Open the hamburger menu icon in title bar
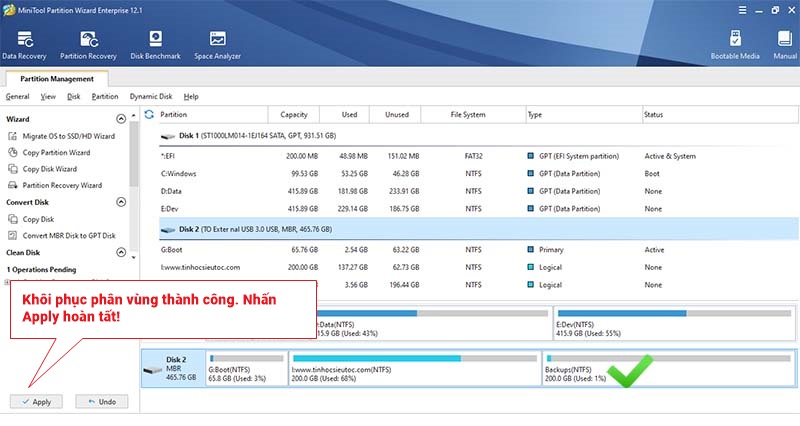Viewport: 800px width, 426px height. 742,10
